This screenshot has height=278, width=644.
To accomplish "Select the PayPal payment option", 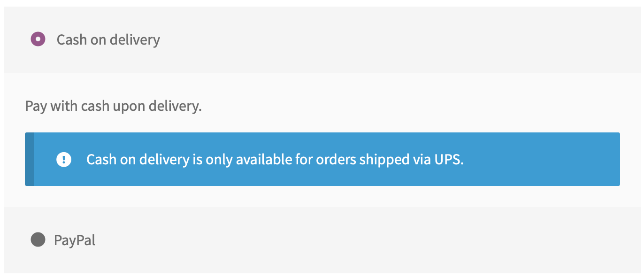I will (75, 240).
